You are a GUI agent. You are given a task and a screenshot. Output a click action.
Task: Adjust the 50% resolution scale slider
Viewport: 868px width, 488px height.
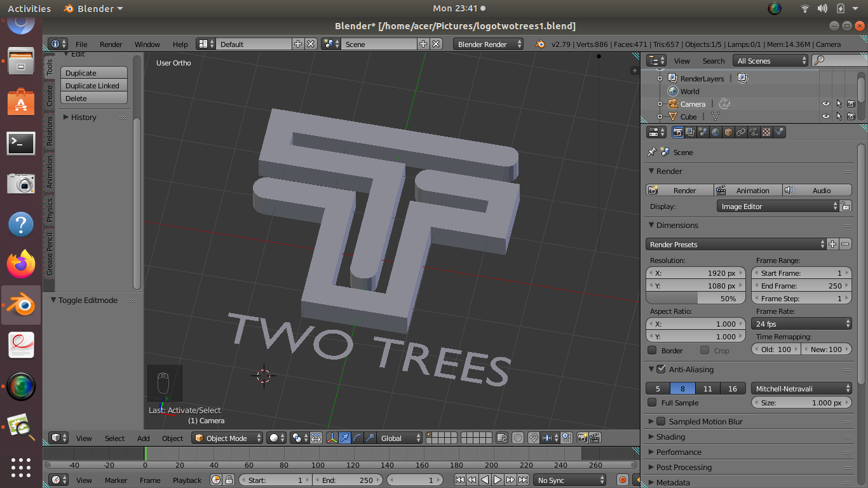point(695,298)
